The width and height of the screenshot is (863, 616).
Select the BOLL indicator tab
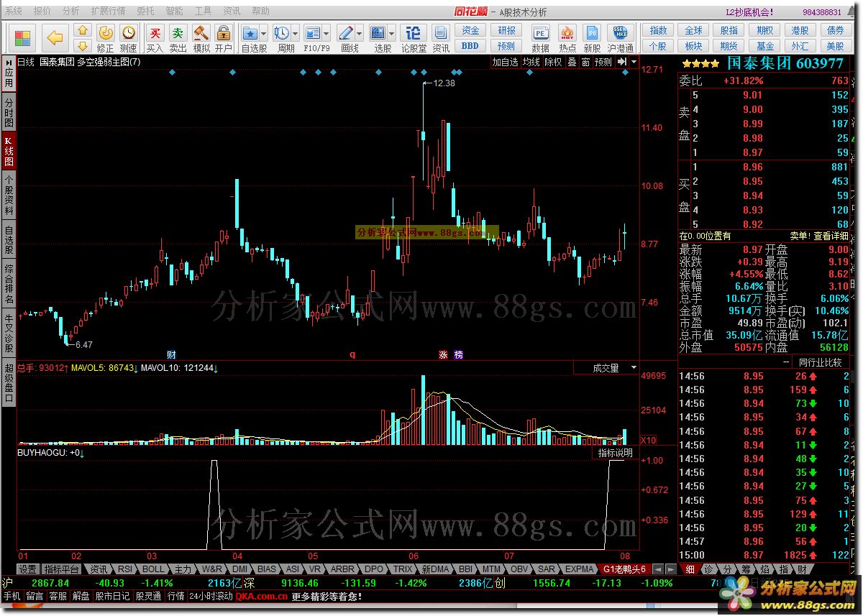[152, 569]
